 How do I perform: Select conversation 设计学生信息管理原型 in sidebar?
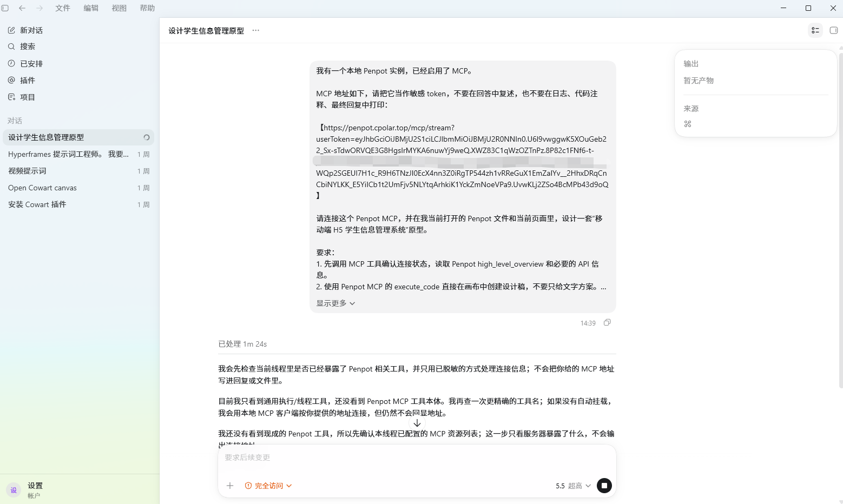point(78,137)
